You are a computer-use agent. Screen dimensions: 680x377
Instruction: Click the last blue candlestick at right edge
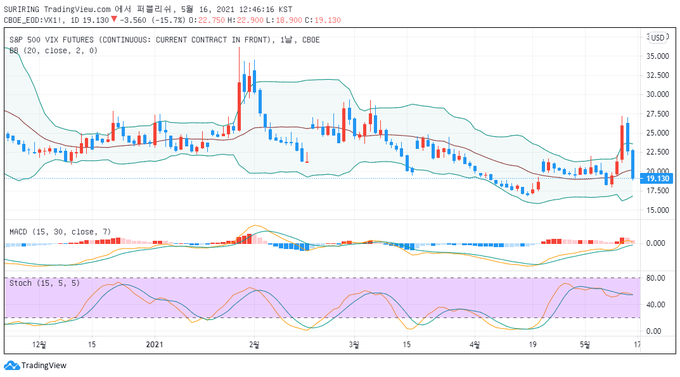coord(633,164)
